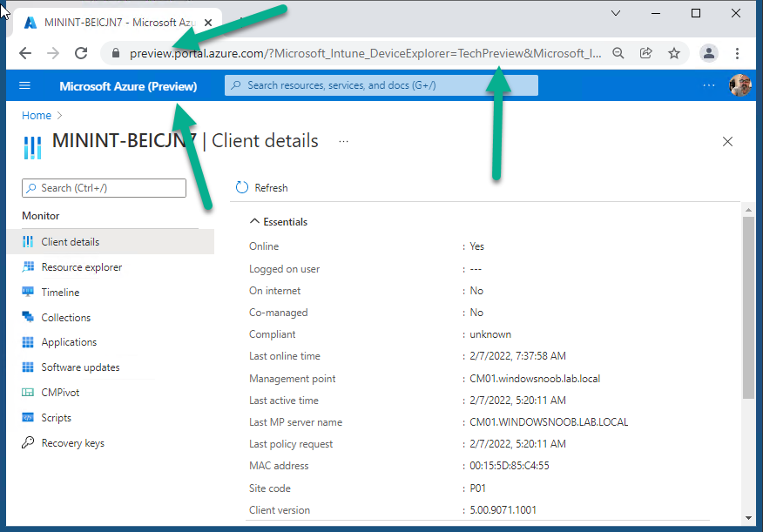Click the Azure header ellipsis button
Image resolution: width=763 pixels, height=532 pixels.
709,85
